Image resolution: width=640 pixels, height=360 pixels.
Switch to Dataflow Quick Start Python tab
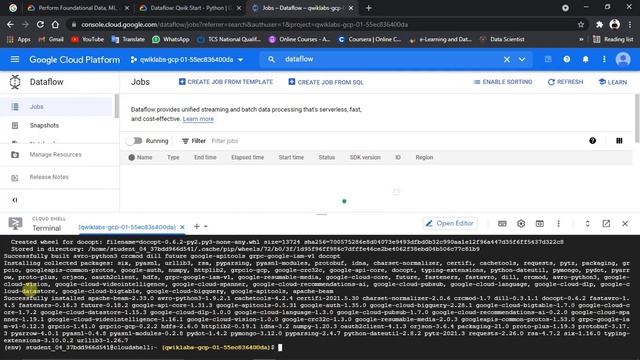click(190, 8)
